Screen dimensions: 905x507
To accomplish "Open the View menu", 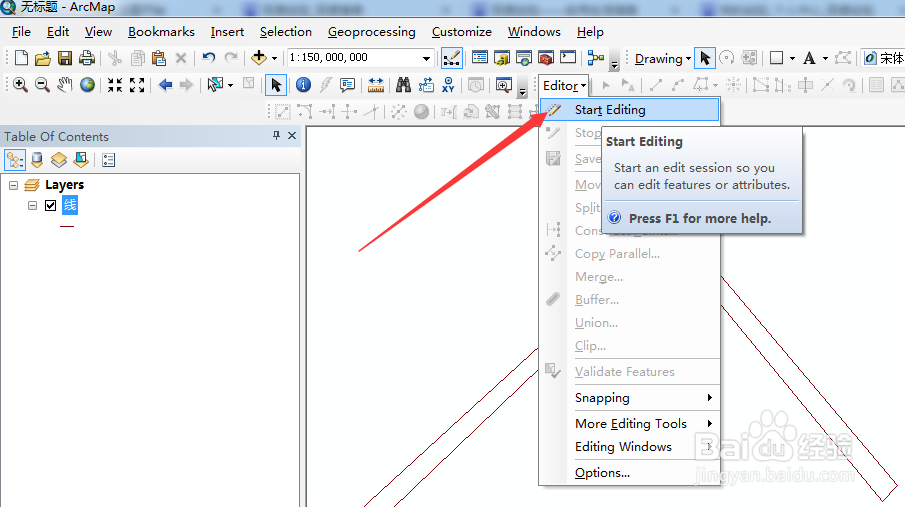I will 98,32.
